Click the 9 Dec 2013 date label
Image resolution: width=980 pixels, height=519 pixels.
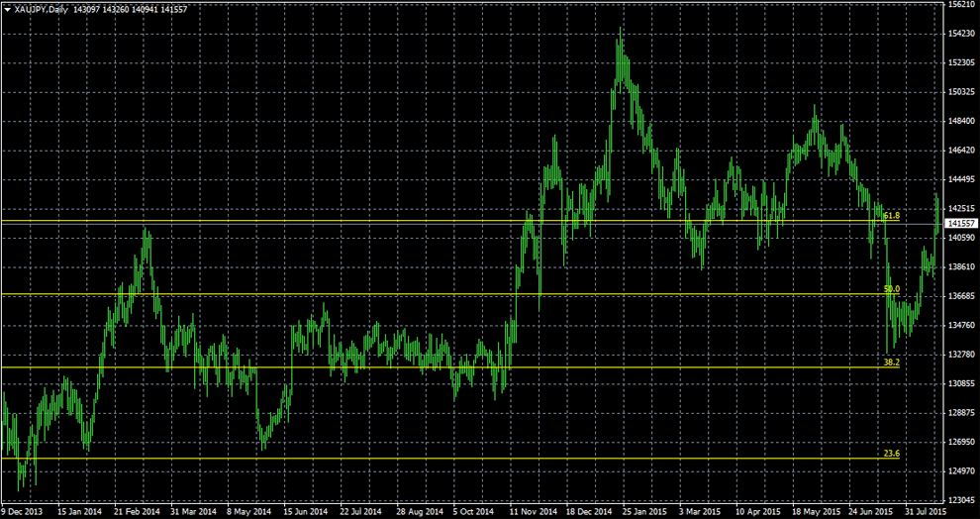click(21, 512)
